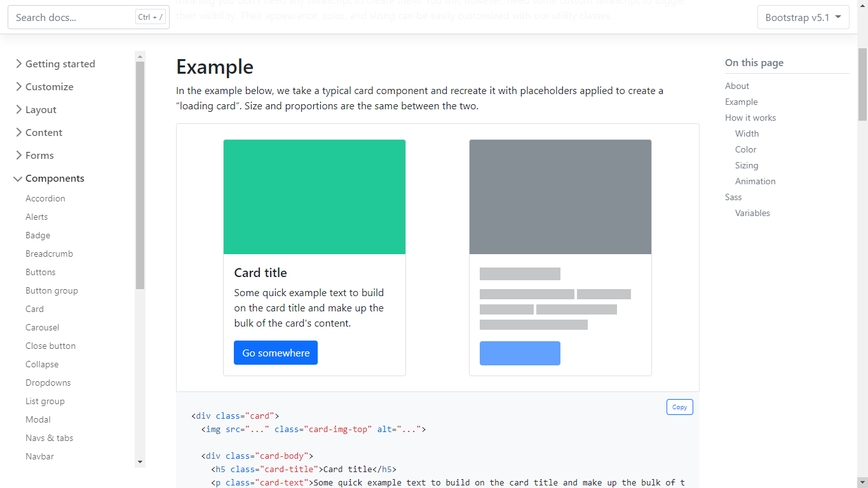Jump to the About section

736,86
